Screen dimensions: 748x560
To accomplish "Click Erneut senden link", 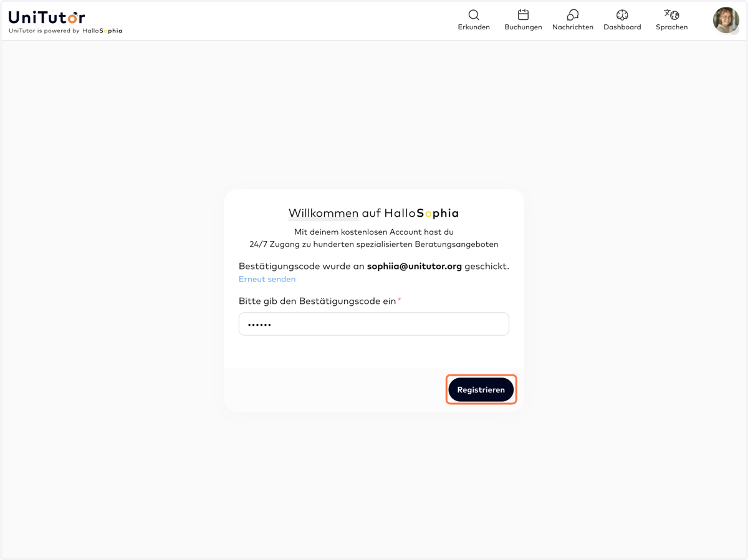I will coord(267,279).
